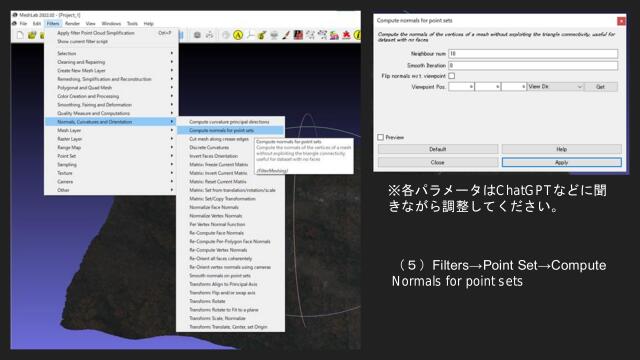
Task: Open the Windows menu
Action: (111, 24)
